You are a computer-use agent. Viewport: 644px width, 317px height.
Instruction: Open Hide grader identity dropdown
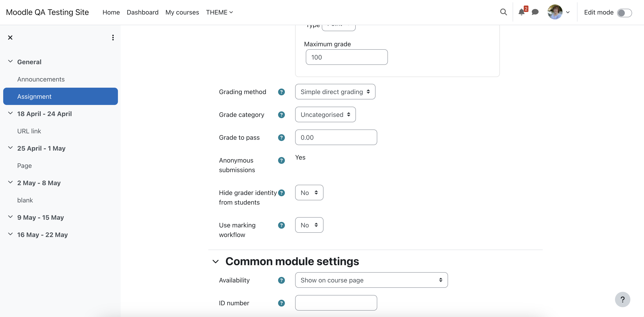coord(309,193)
